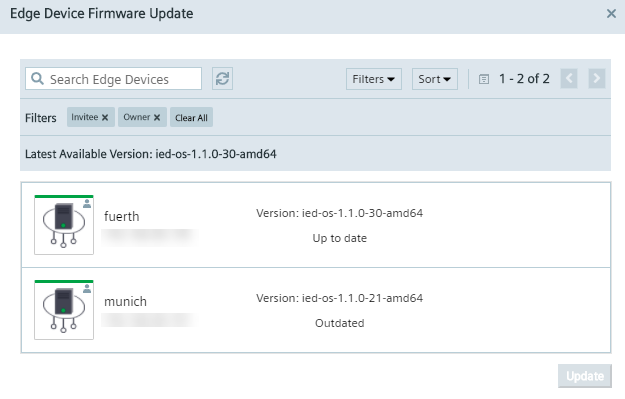Click 'Version: ied-os-1.1.0-30-amd64' in fuerth row
Screen dimensions: 625x399
pyautogui.click(x=340, y=213)
